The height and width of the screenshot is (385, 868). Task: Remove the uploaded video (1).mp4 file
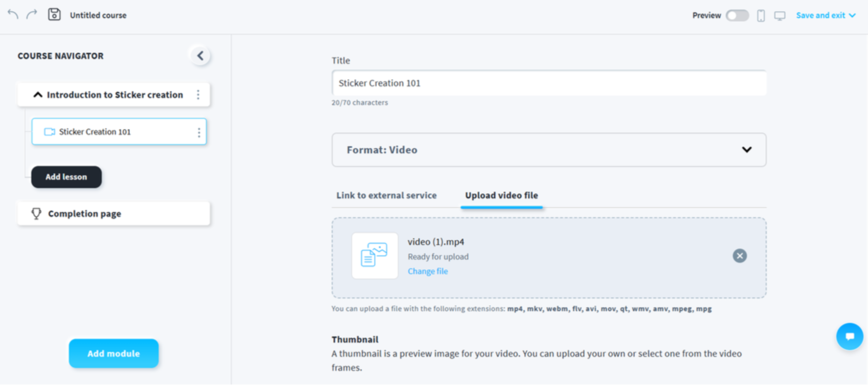click(740, 256)
